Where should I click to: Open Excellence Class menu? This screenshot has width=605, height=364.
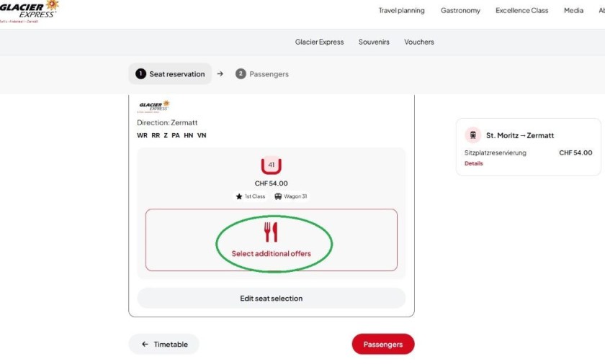tap(521, 10)
